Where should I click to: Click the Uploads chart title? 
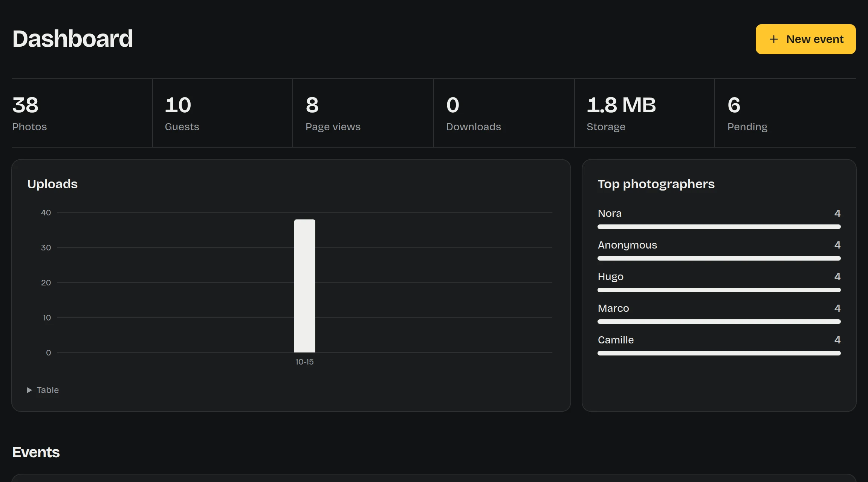[52, 184]
